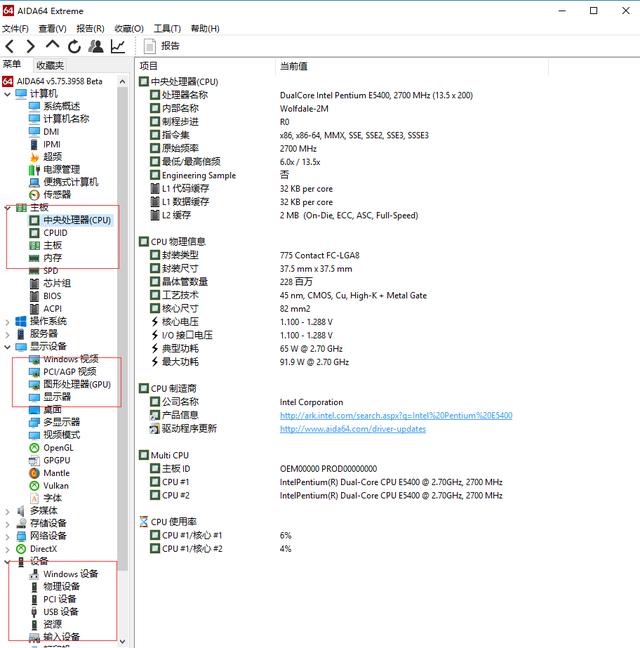Go up one level with Up arrow
640x648 pixels.
point(52,45)
